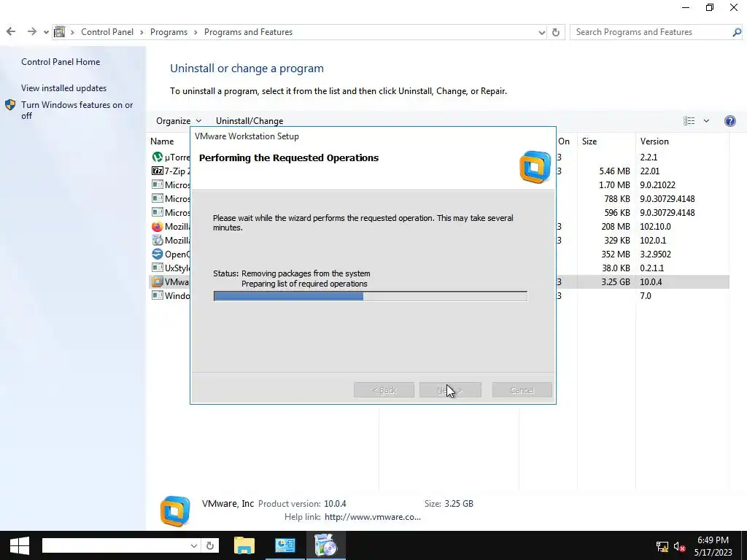Expand the taskbar search box dropdown
The height and width of the screenshot is (560, 747).
(x=194, y=545)
